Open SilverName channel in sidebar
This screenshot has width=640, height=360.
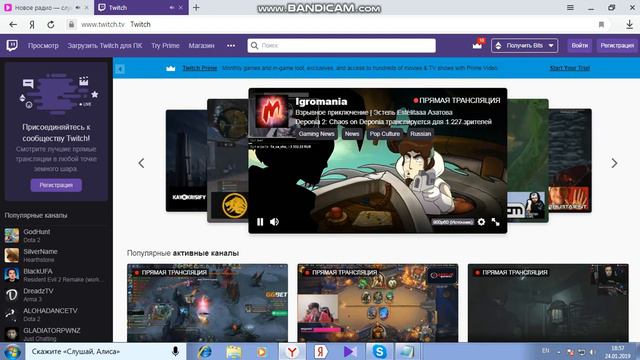56,255
